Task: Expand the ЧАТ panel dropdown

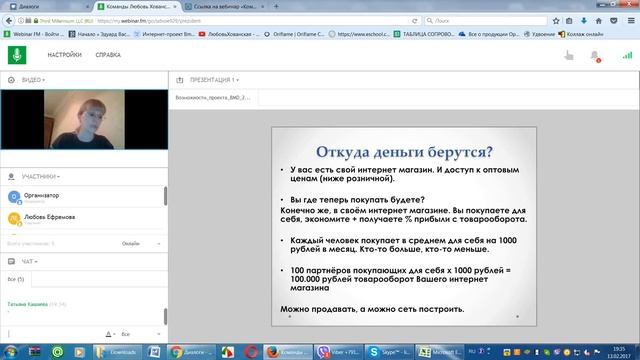Action: point(29,261)
